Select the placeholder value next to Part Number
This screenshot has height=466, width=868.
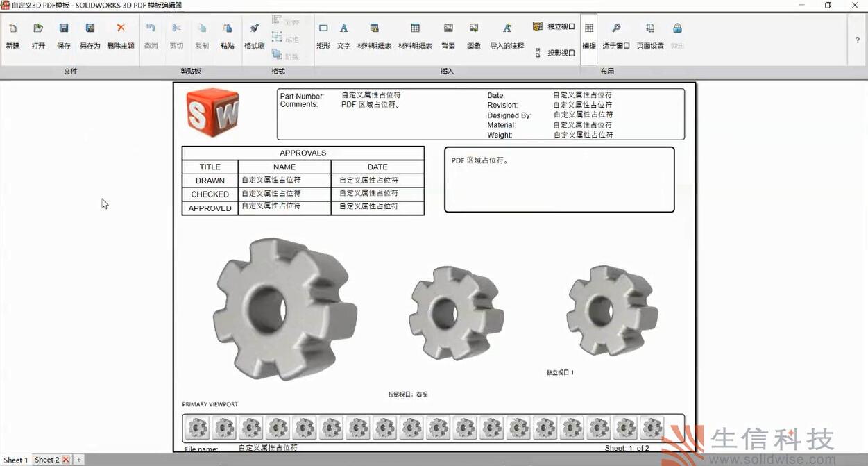(x=371, y=95)
